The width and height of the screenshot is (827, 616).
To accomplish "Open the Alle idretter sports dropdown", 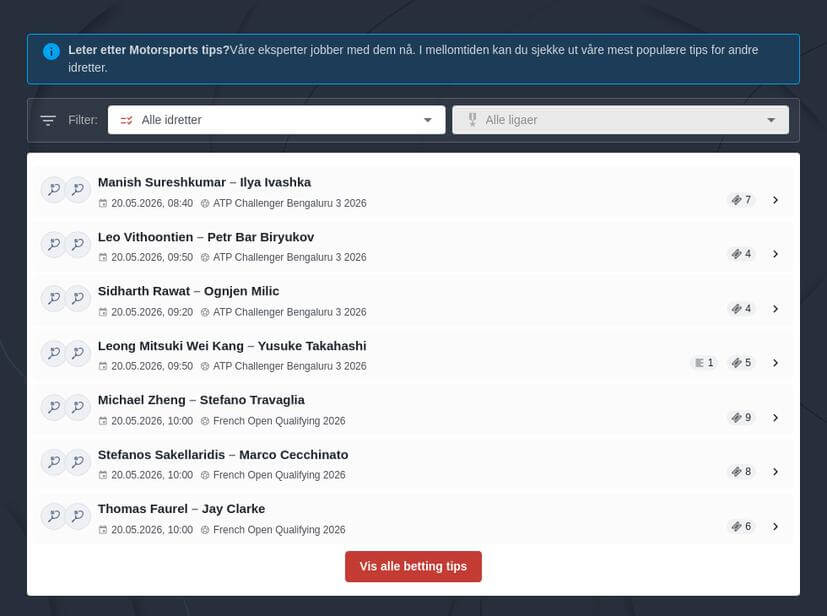I will 276,120.
